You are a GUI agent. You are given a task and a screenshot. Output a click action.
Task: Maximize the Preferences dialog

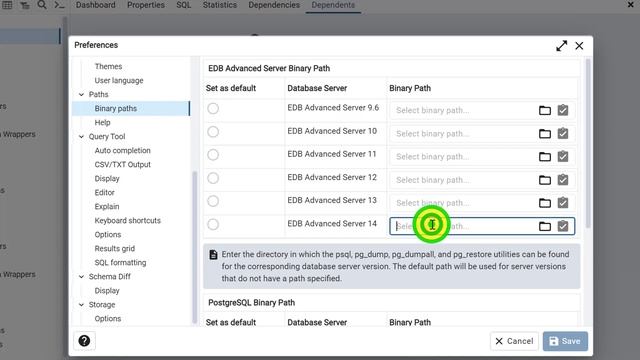[562, 46]
